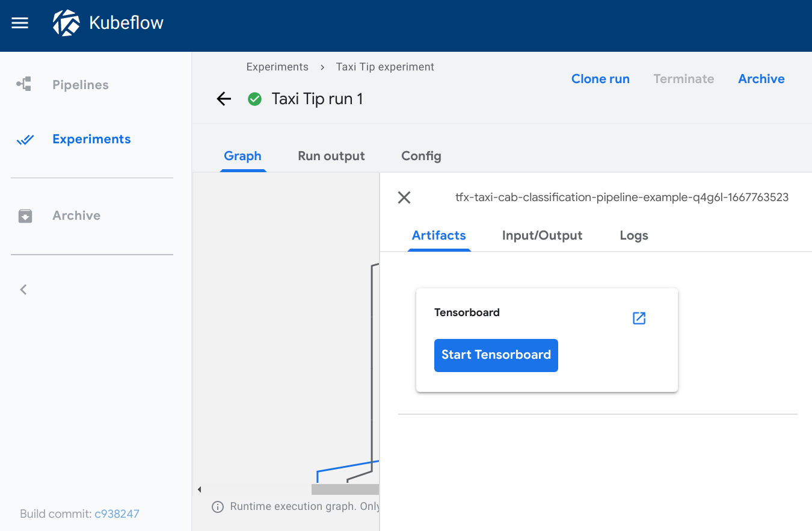The height and width of the screenshot is (531, 812).
Task: Open the Config tab
Action: point(420,155)
